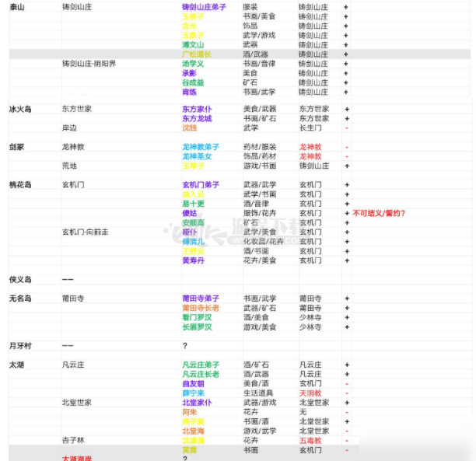
Task: Click the name cell '莆田寺弟子'
Action: [201, 299]
